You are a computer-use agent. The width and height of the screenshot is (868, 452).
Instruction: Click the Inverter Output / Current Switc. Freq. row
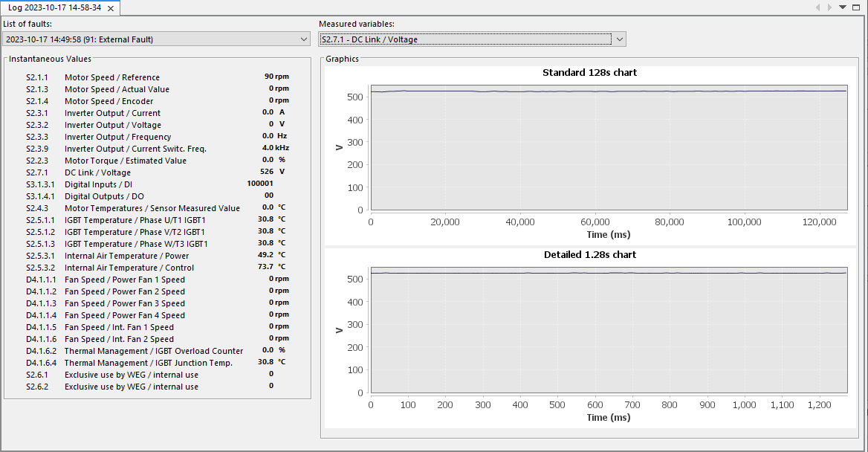(135, 149)
